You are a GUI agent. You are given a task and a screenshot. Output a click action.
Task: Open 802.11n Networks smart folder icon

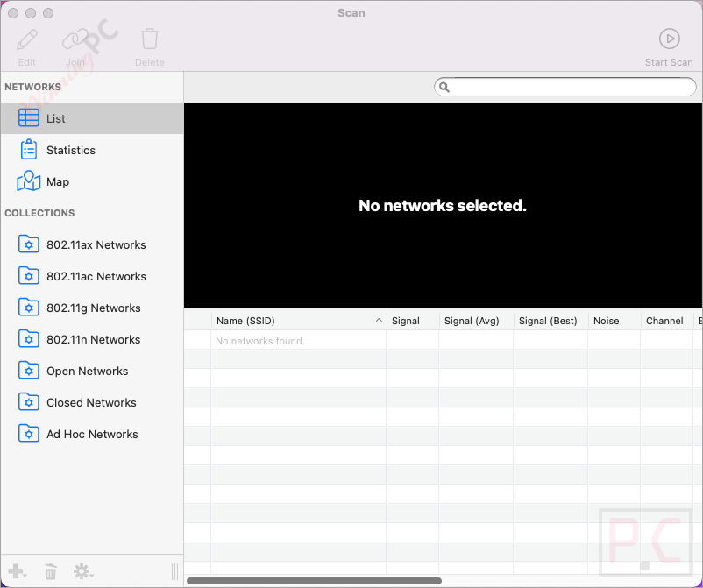coord(29,339)
